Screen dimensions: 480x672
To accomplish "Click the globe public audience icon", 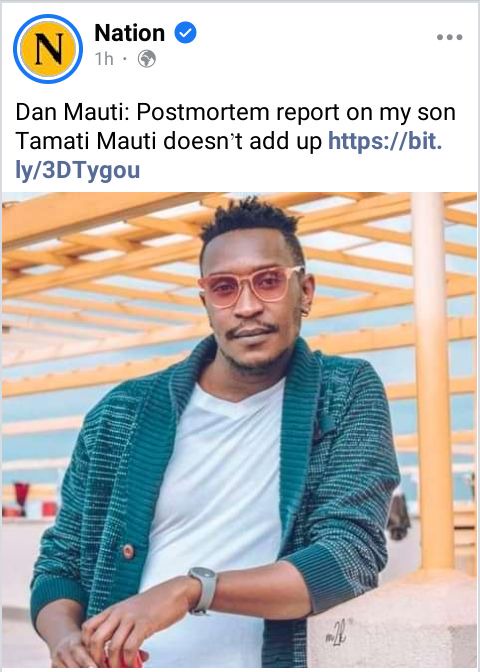I will (147, 59).
